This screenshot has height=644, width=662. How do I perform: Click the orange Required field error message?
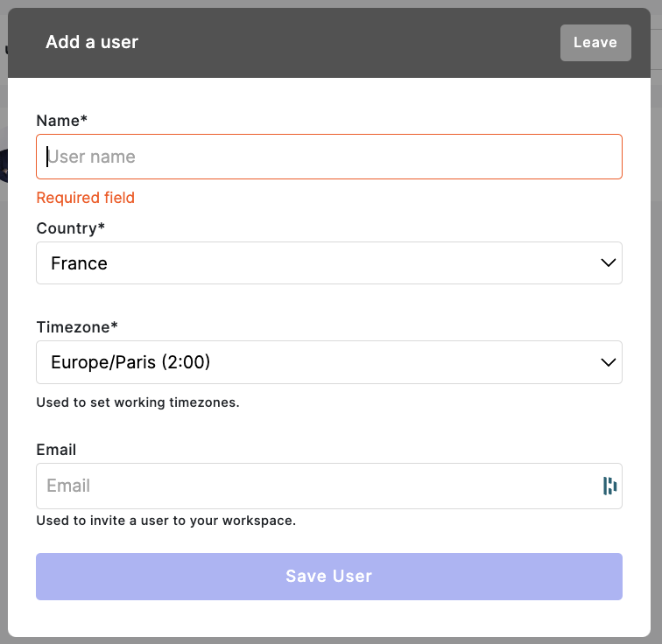point(85,198)
